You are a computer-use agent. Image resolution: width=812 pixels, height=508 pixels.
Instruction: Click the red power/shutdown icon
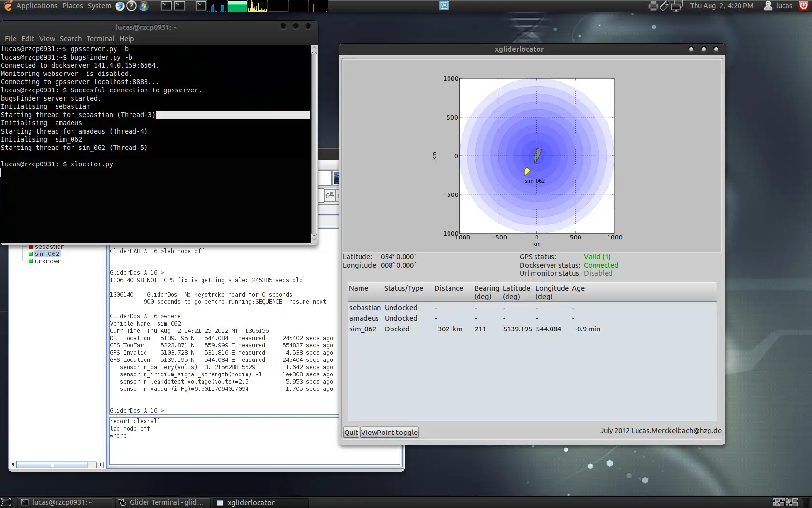[x=804, y=6]
